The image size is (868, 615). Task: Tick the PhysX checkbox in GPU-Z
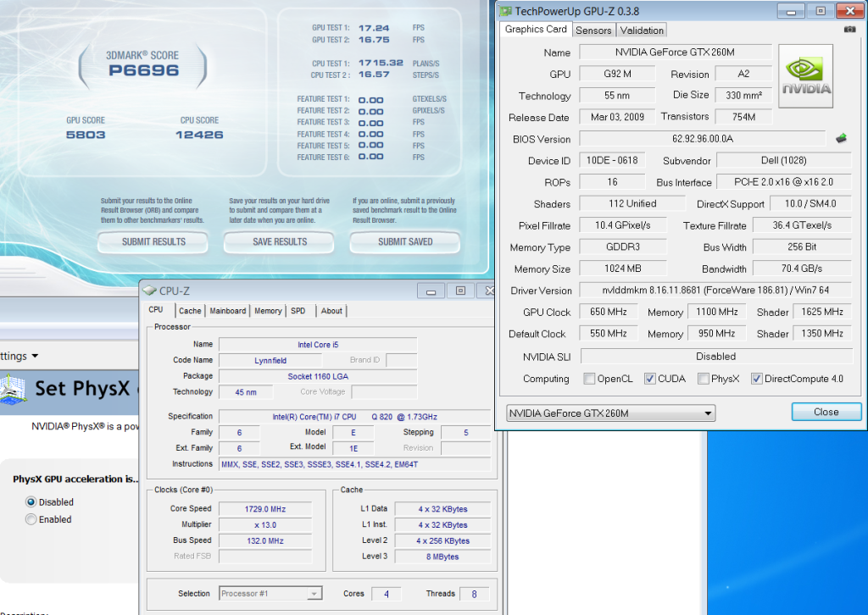[x=703, y=379]
